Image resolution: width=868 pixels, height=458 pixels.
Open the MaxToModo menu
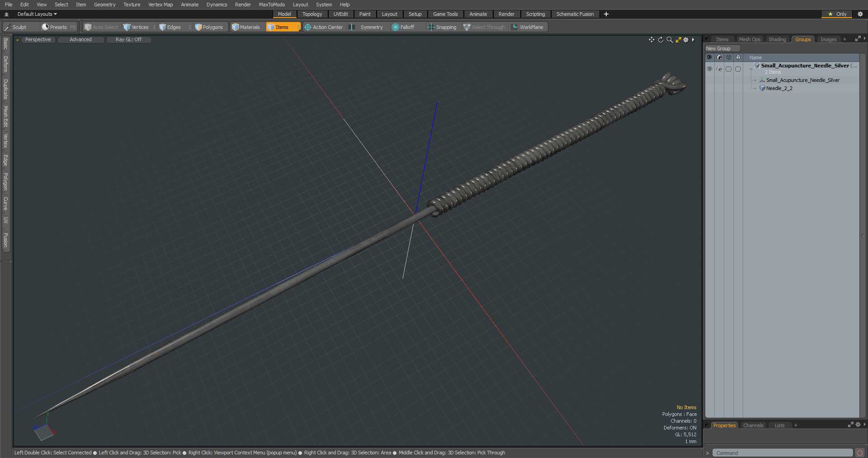click(272, 5)
